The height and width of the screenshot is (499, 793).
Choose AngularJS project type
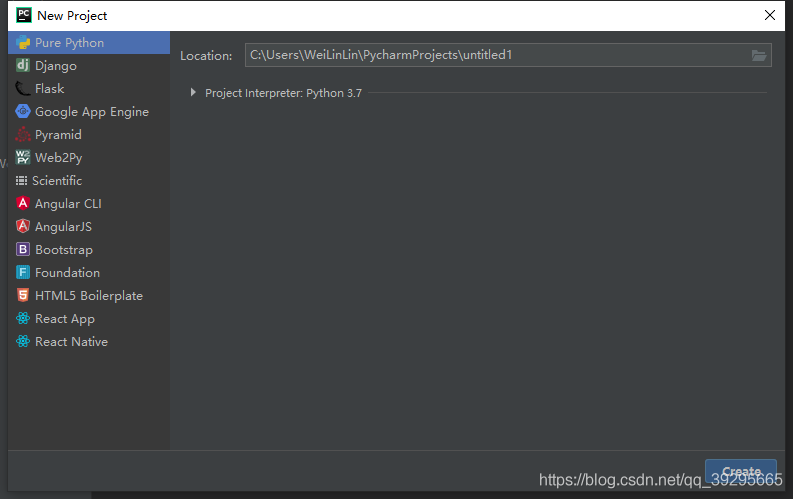coord(62,227)
